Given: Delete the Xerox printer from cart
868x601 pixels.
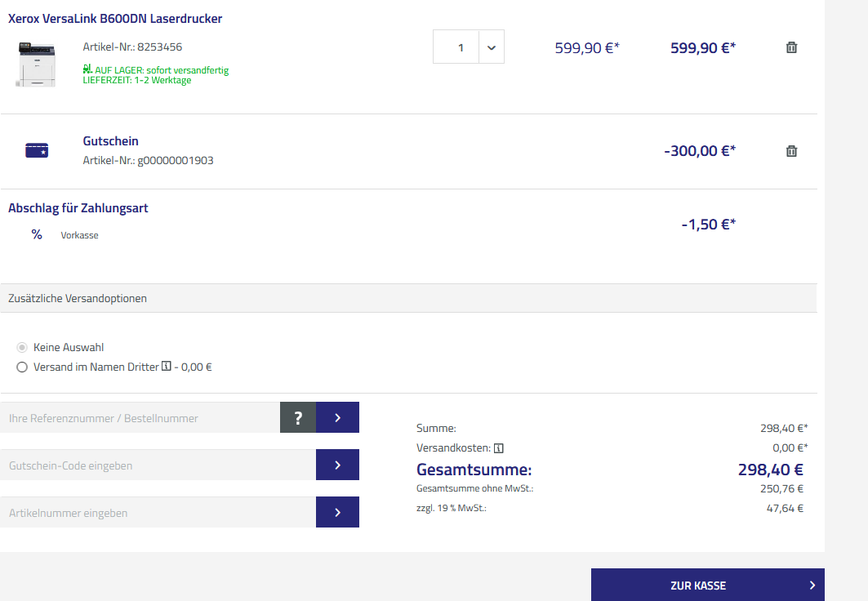Looking at the screenshot, I should 790,47.
